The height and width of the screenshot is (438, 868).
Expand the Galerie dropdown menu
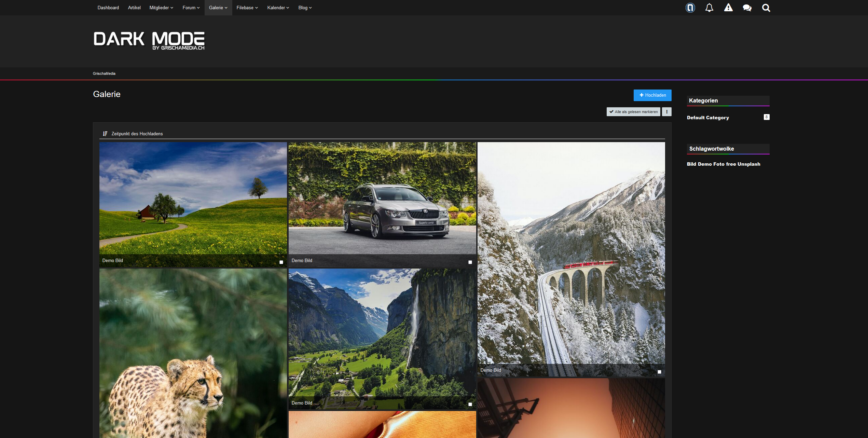pyautogui.click(x=218, y=8)
